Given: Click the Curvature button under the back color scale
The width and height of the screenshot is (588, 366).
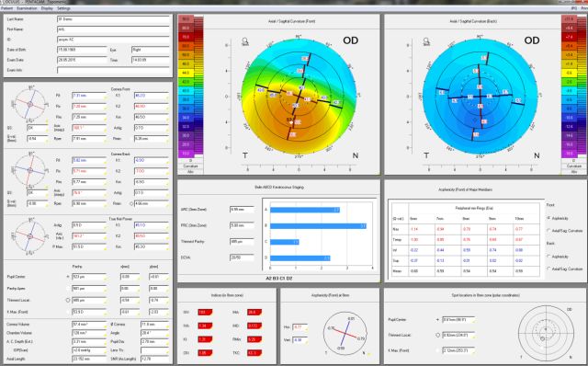Looking at the screenshot, I should (573, 166).
